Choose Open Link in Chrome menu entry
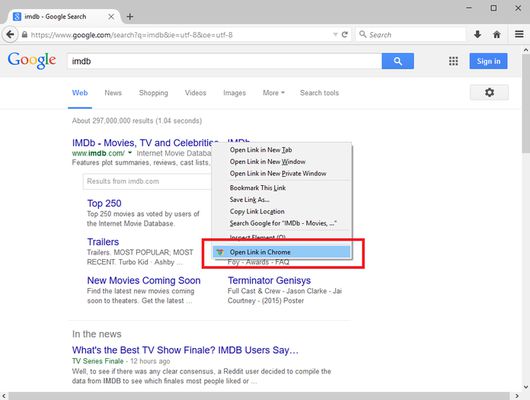 tap(282, 252)
